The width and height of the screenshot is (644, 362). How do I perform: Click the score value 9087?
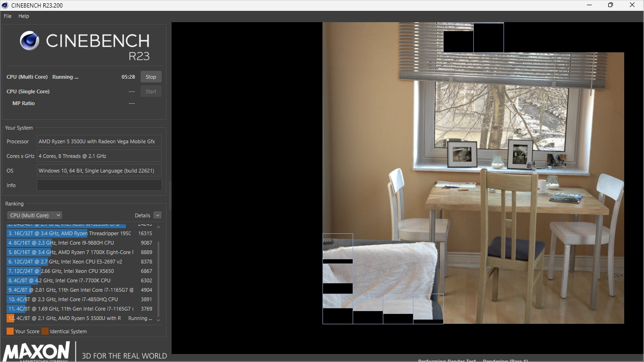pyautogui.click(x=147, y=243)
